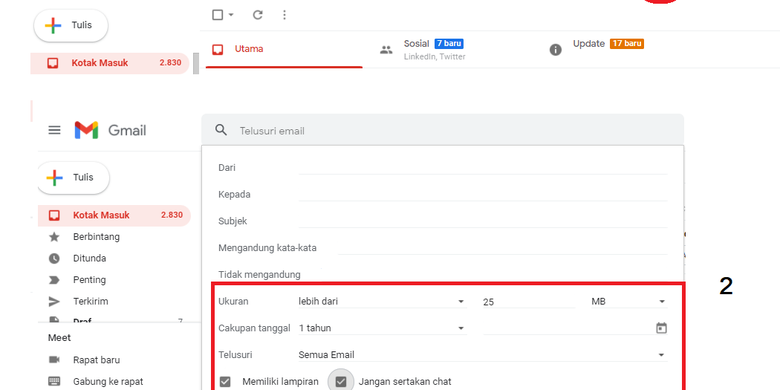
Task: Click the 'LinkedIn, Twitter' subtitle text
Action: [x=434, y=57]
